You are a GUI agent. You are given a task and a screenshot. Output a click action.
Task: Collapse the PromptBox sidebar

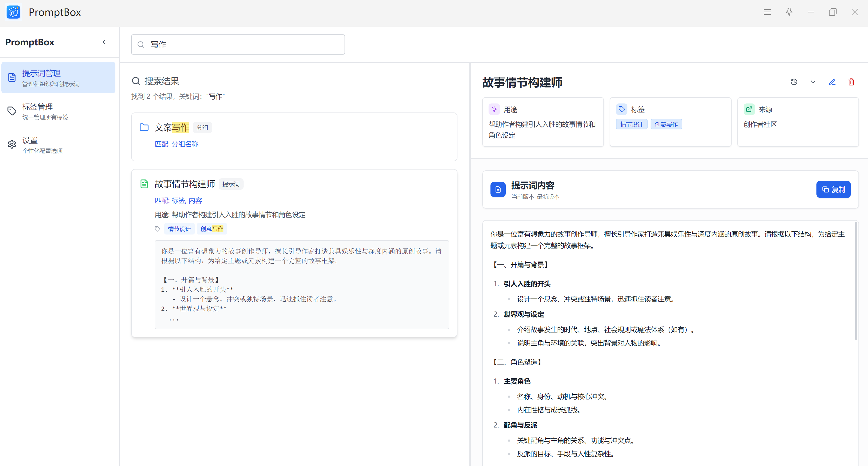click(104, 42)
